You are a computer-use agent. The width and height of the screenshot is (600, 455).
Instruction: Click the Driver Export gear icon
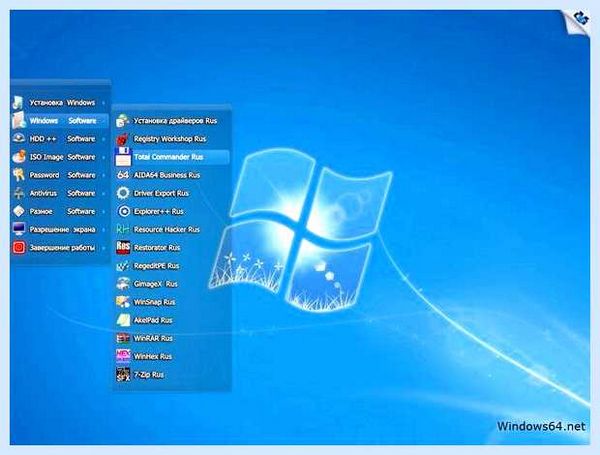(x=123, y=193)
